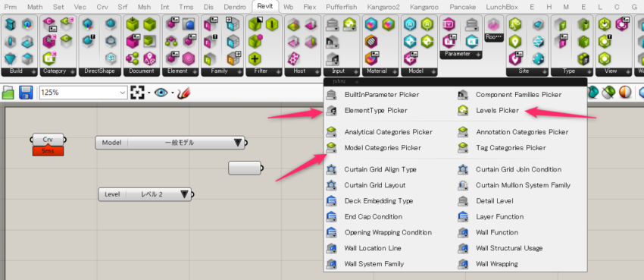Select the Zoom extents icon

[138, 93]
